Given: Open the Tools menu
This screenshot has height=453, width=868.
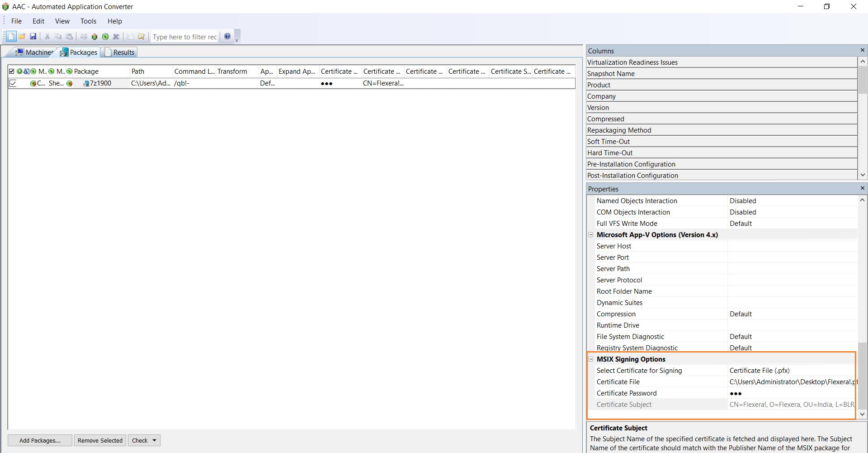Looking at the screenshot, I should coord(88,21).
